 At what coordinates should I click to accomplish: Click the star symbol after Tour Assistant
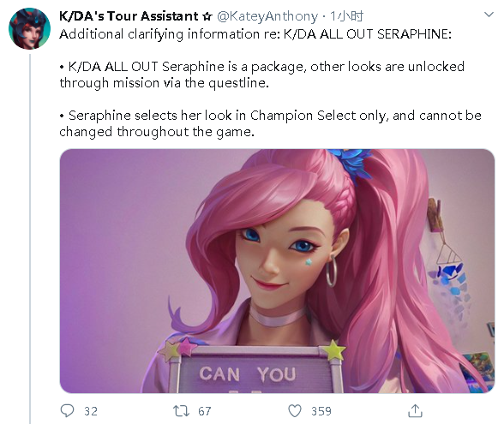coord(207,16)
